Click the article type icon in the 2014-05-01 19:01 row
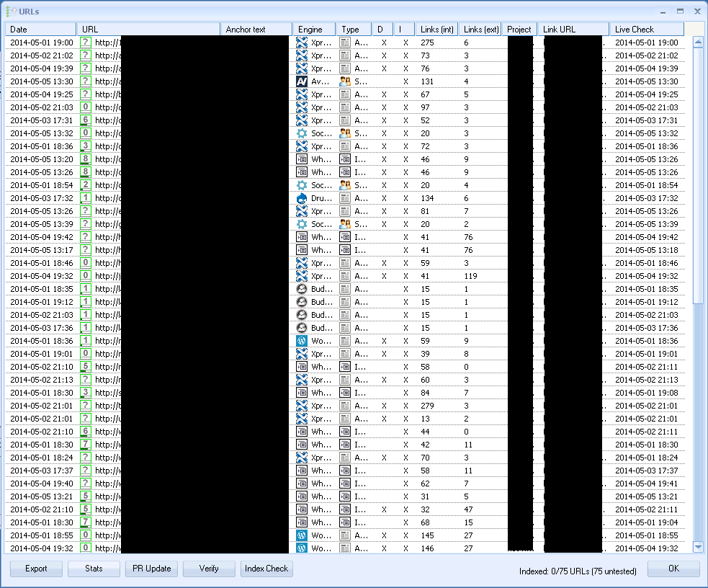 tap(345, 354)
